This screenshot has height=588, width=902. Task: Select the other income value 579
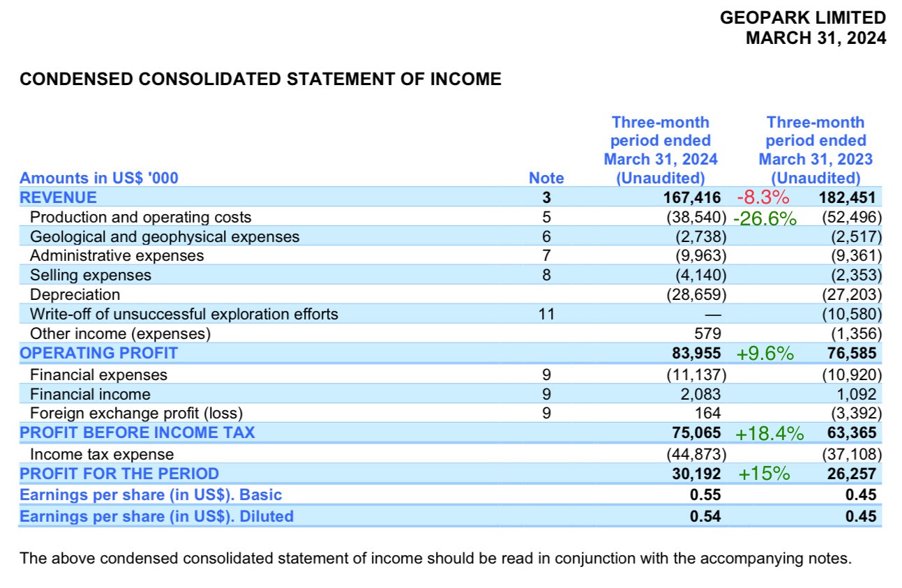707,333
